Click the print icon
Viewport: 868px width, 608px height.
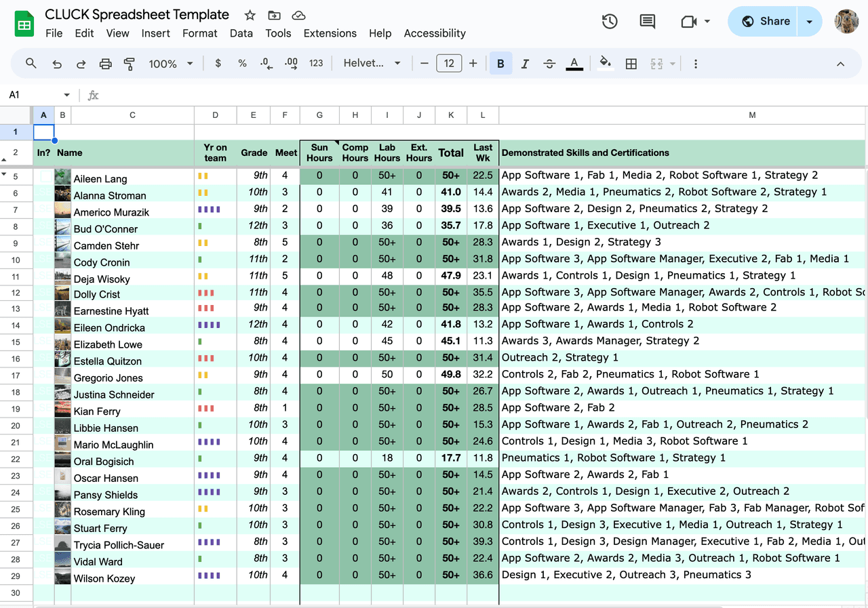tap(105, 64)
